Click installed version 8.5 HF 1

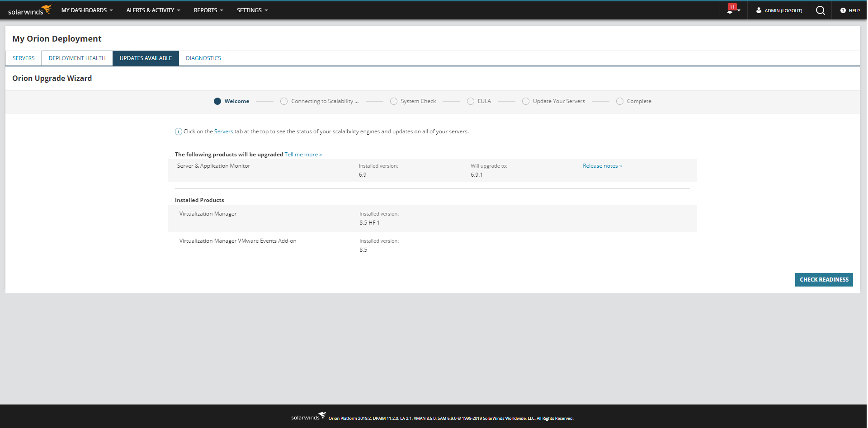click(369, 223)
